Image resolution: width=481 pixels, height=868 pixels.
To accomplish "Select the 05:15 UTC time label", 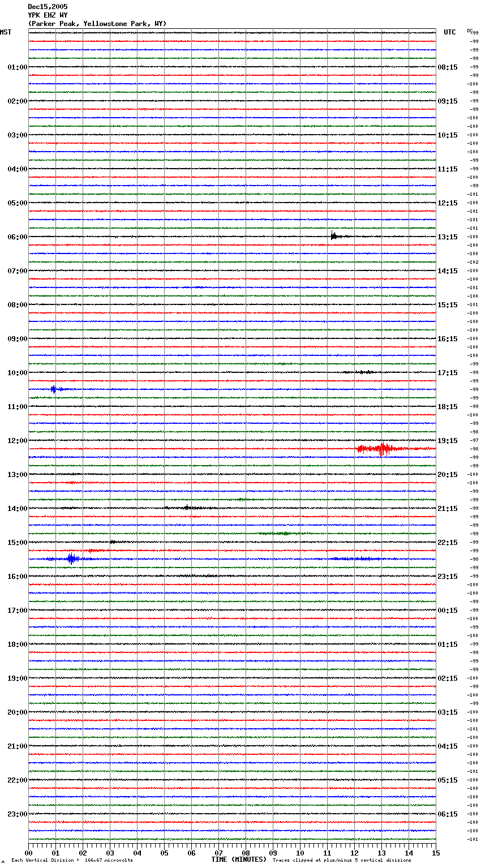I will click(x=448, y=780).
